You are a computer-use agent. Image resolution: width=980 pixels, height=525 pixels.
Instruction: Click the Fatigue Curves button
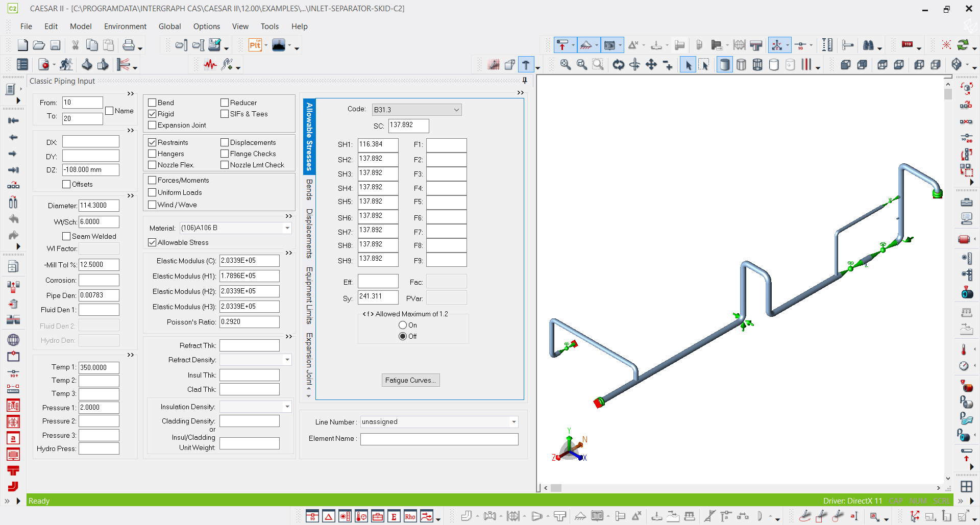[411, 380]
